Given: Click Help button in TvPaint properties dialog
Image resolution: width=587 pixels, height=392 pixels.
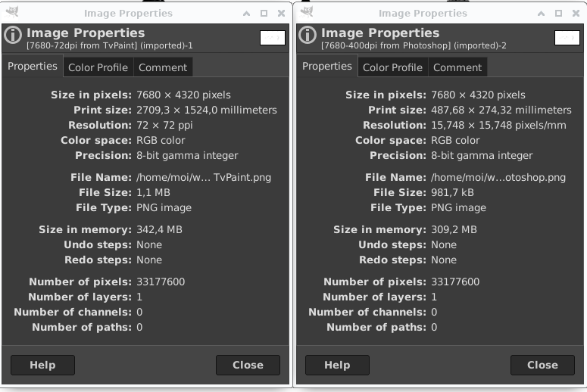Looking at the screenshot, I should tap(42, 365).
